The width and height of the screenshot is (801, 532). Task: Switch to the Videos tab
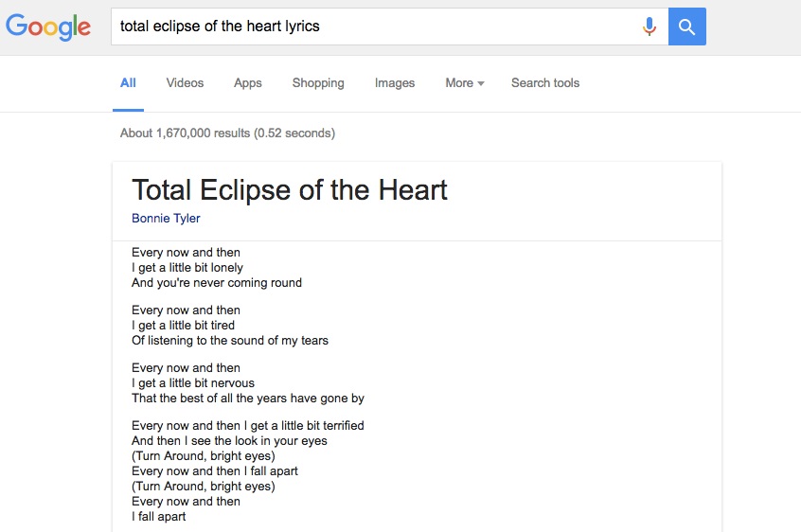point(185,83)
